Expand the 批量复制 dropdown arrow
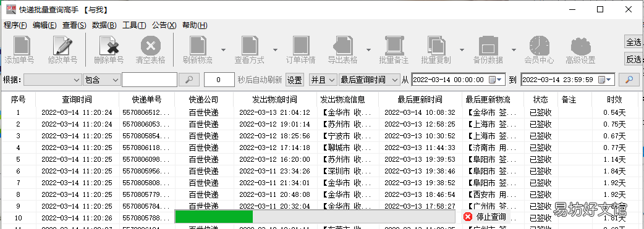Screen dimensions: 644x229 [x=462, y=49]
